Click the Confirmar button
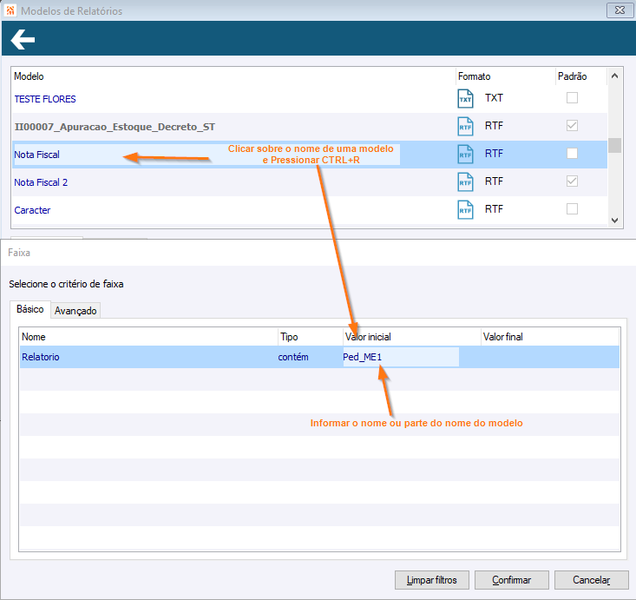The image size is (636, 600). click(511, 580)
